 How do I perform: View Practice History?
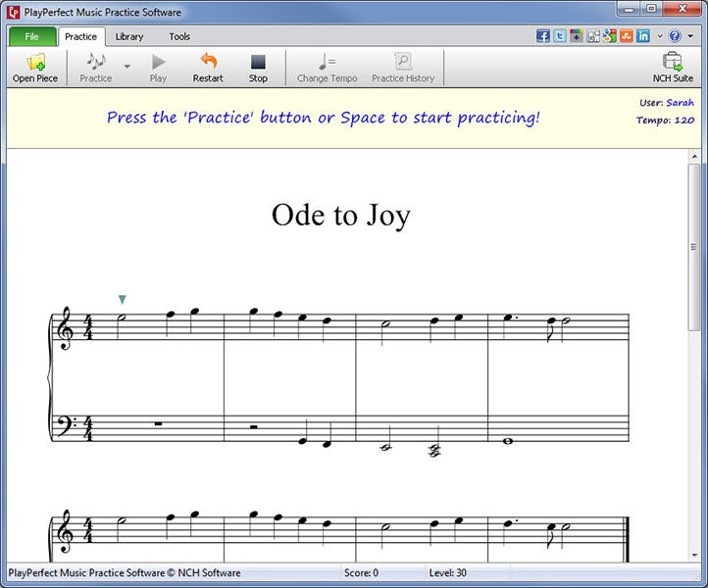(403, 68)
